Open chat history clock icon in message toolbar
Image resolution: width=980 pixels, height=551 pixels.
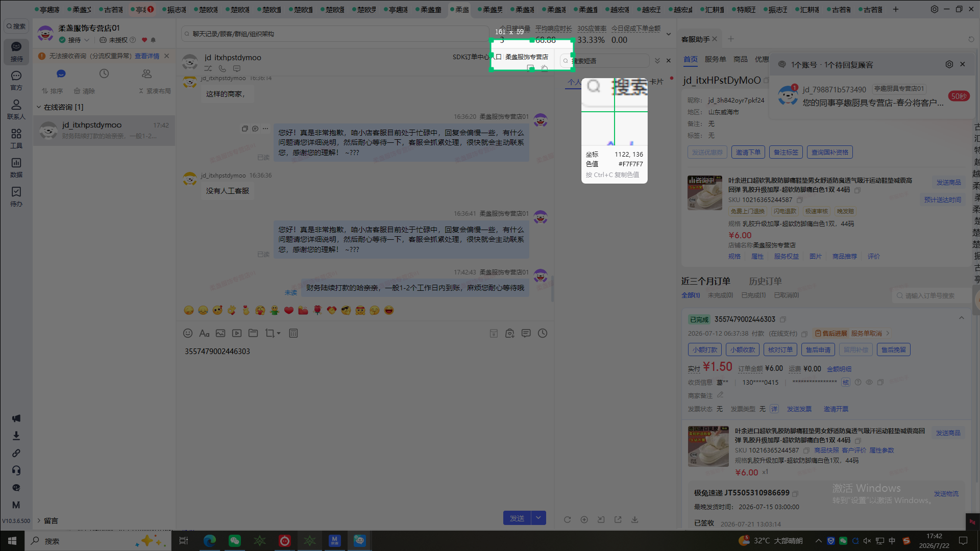(x=543, y=333)
